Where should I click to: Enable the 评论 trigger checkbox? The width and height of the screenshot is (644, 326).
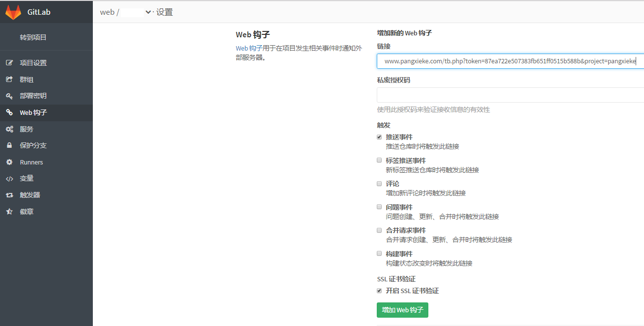coord(379,183)
